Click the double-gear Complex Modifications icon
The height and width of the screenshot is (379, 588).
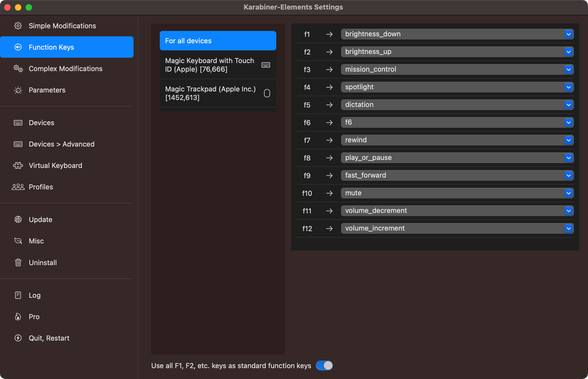click(x=18, y=68)
